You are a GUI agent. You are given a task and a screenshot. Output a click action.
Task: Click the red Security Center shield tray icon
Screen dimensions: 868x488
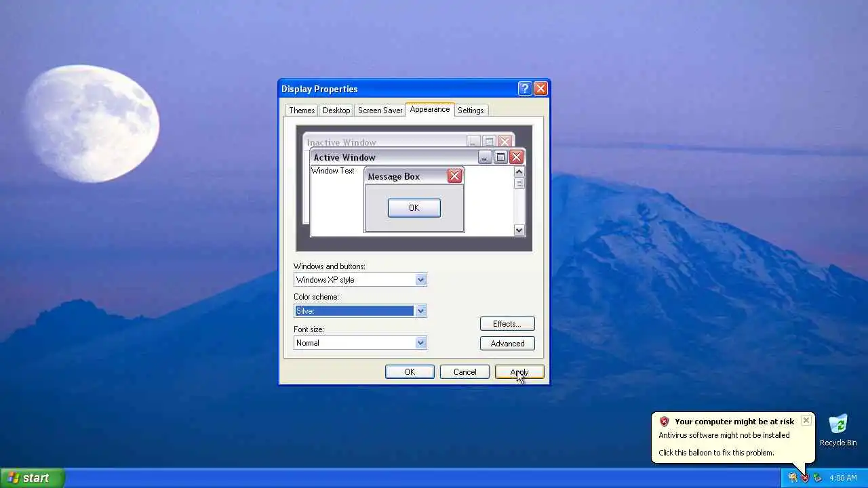805,478
